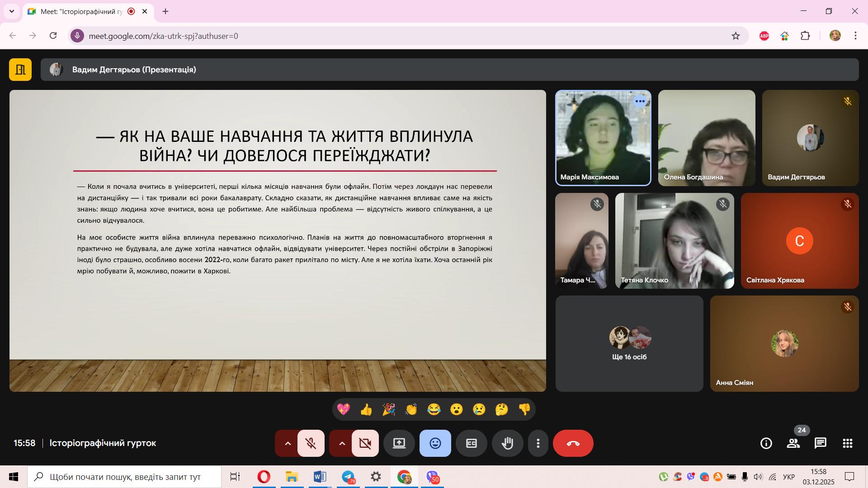Screen dimensions: 868x488
Task: Open the in-call chat panel
Action: coord(820,443)
